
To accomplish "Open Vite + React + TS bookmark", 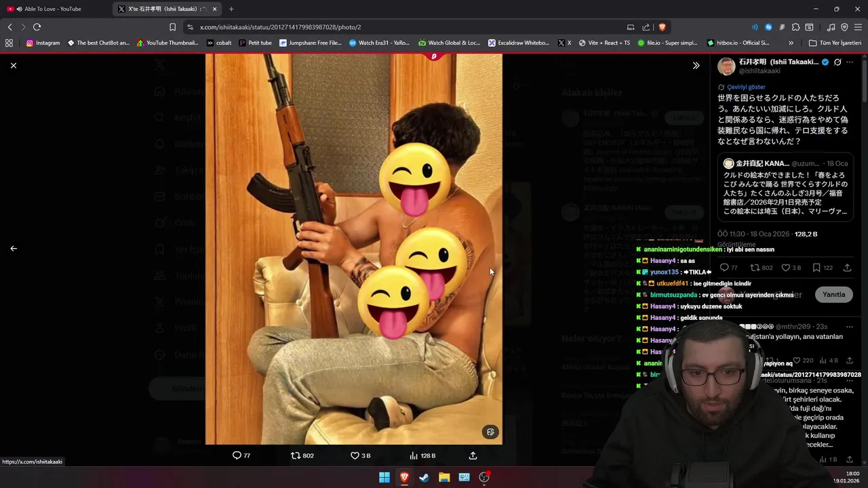I will (x=604, y=43).
